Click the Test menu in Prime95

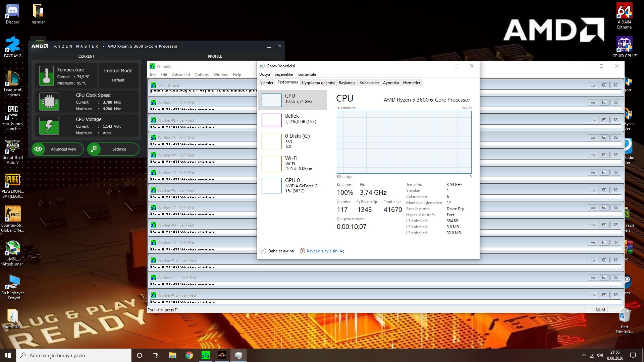[x=153, y=74]
